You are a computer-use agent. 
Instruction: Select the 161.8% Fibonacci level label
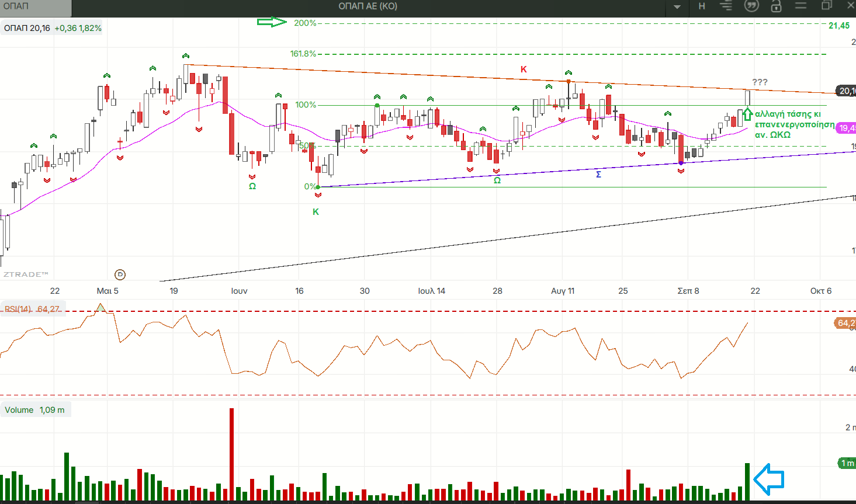pyautogui.click(x=303, y=54)
